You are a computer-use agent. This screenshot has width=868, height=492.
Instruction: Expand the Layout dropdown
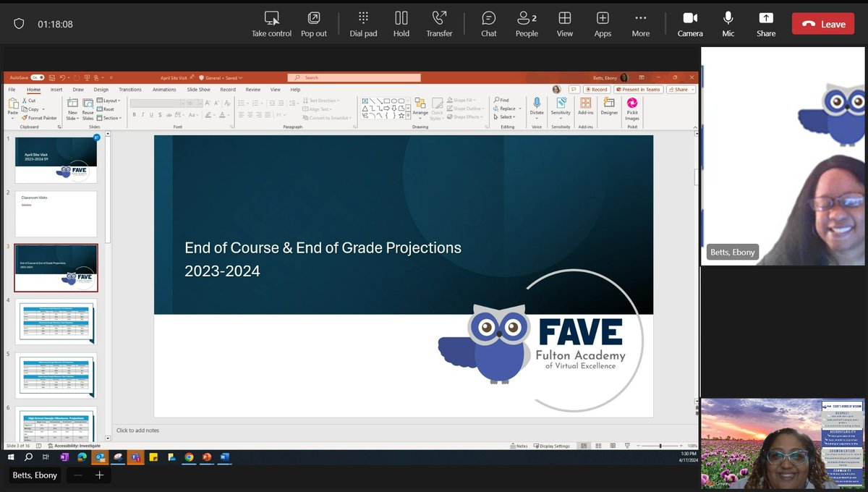pyautogui.click(x=108, y=101)
